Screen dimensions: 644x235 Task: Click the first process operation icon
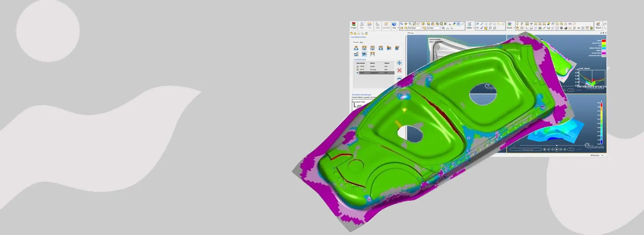356,48
